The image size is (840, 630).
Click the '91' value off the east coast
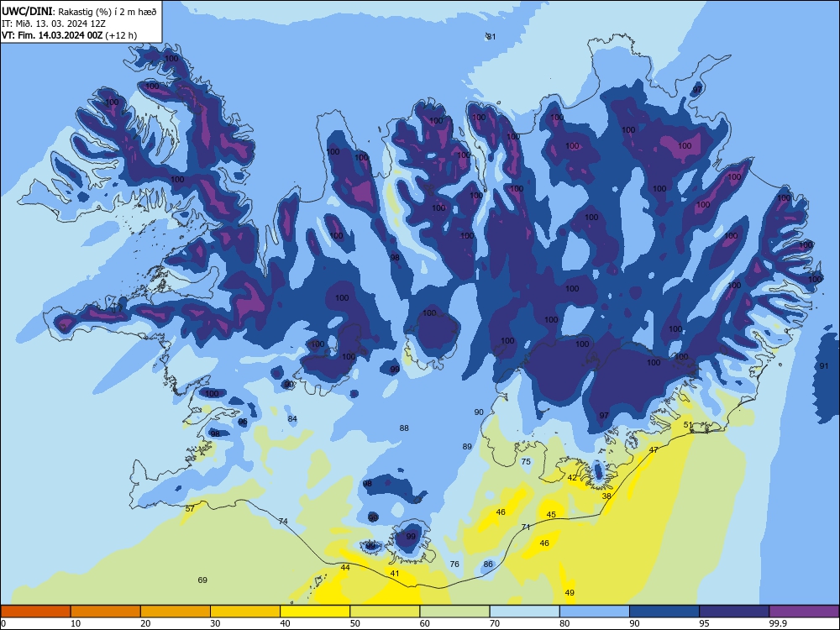[824, 366]
